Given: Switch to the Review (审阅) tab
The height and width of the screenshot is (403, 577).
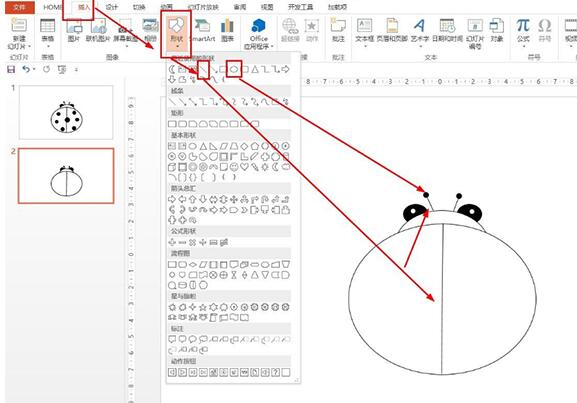Looking at the screenshot, I should tap(240, 7).
